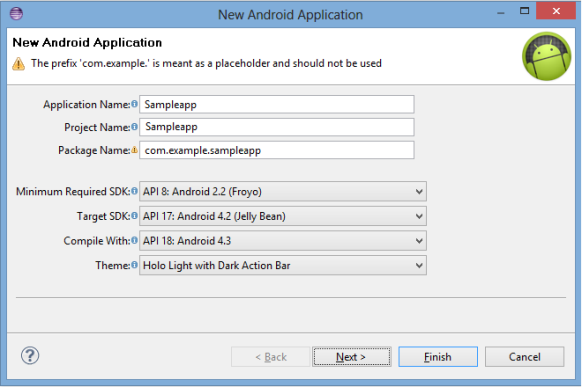Click the Eclipse icon in title bar
Image resolution: width=582 pixels, height=387 pixels.
click(x=16, y=14)
